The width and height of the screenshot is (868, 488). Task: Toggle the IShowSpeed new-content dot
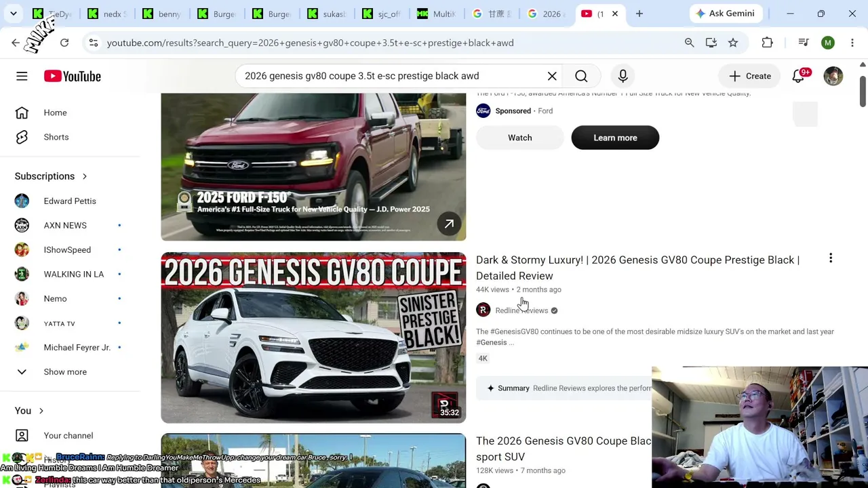pyautogui.click(x=119, y=249)
